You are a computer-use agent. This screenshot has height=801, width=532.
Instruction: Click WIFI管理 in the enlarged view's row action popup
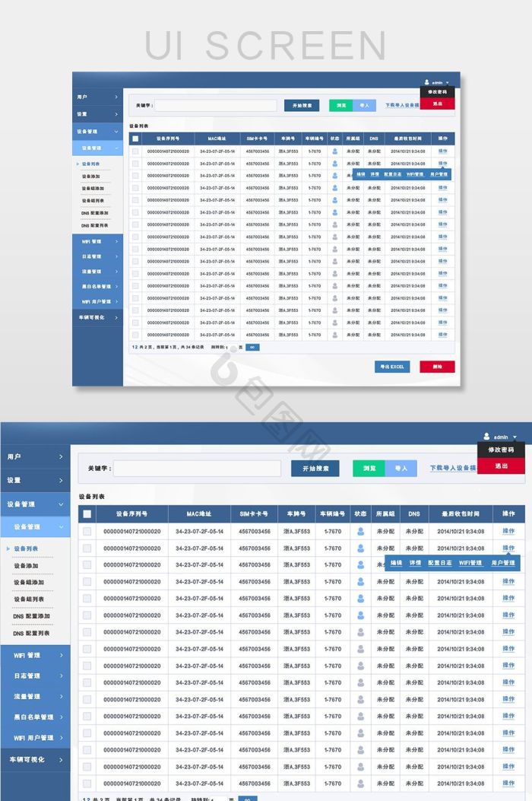point(470,562)
